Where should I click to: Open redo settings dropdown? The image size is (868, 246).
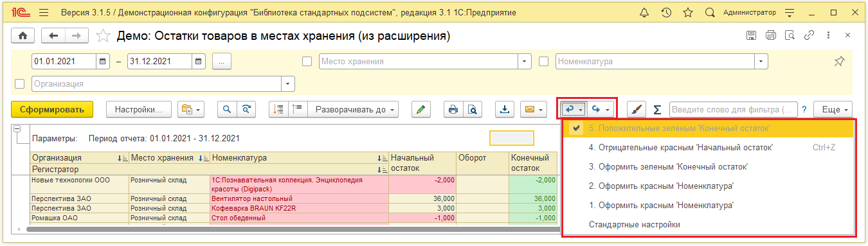(601, 109)
